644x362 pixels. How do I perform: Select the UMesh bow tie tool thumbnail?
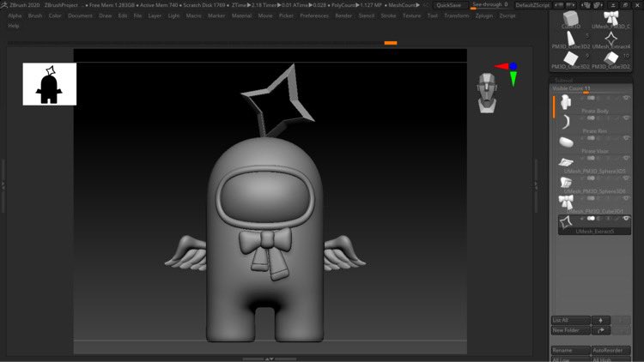click(611, 19)
